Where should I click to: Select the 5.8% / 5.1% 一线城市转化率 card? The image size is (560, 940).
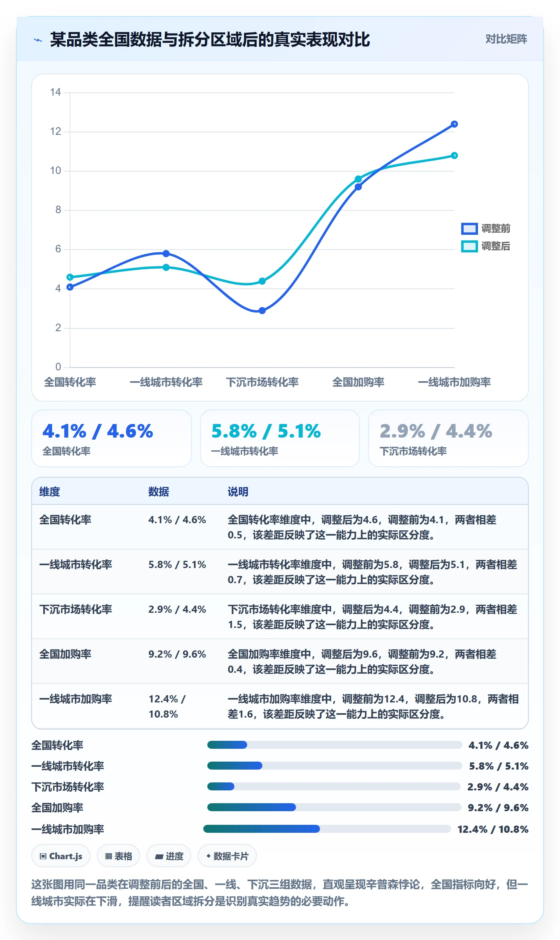tap(280, 438)
